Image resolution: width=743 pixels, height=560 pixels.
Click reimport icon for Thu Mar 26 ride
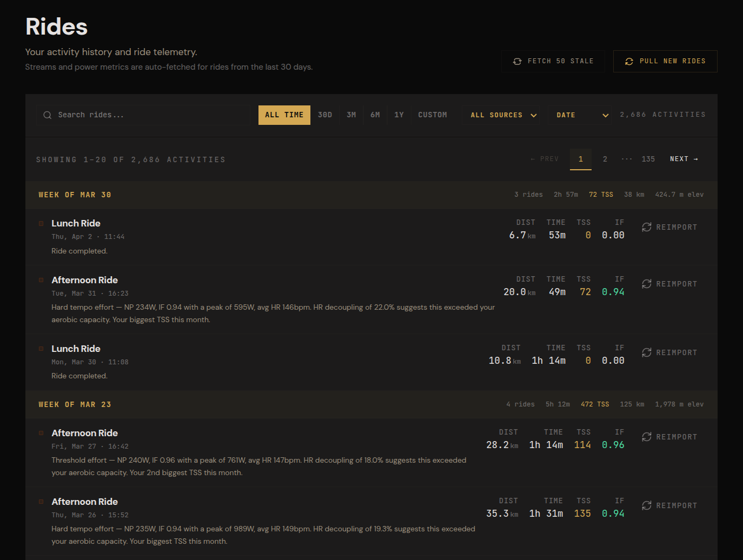click(x=646, y=505)
